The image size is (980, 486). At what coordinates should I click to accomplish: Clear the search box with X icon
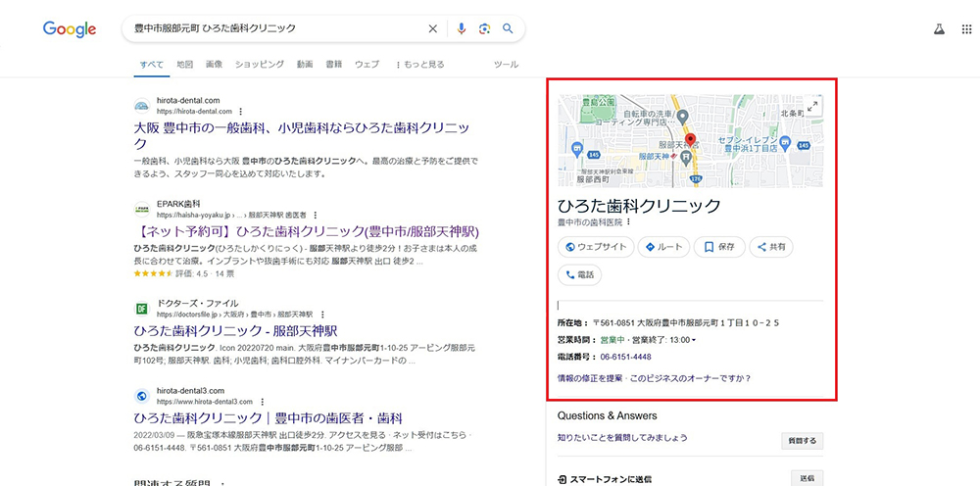click(433, 29)
